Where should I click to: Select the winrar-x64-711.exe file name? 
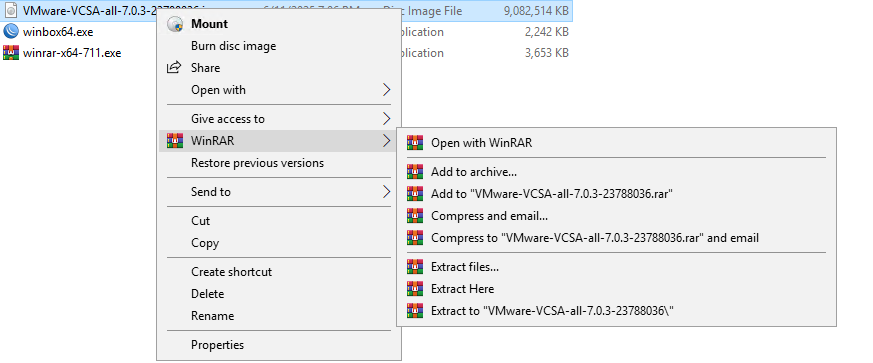click(x=72, y=53)
